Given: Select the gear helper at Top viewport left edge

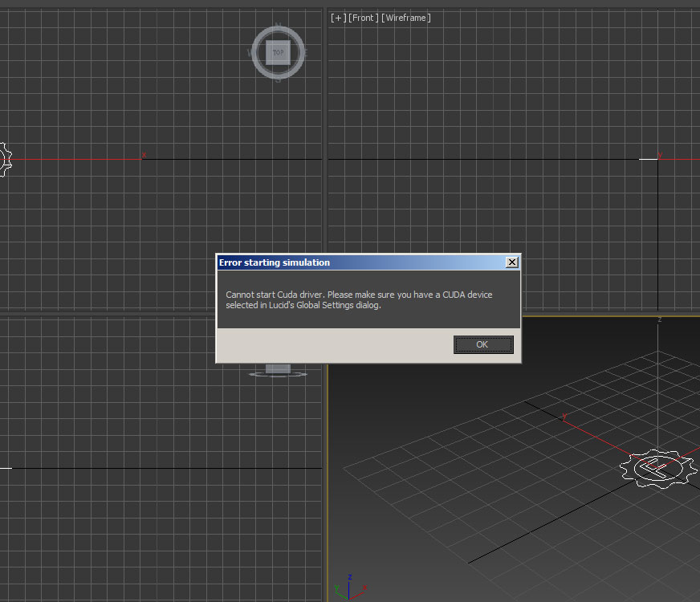Looking at the screenshot, I should tap(5, 159).
